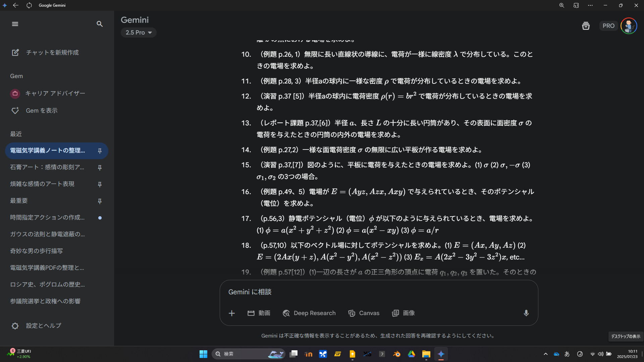
Task: Unpin the 電磁気学講義ノートの整理 chat
Action: (x=100, y=151)
